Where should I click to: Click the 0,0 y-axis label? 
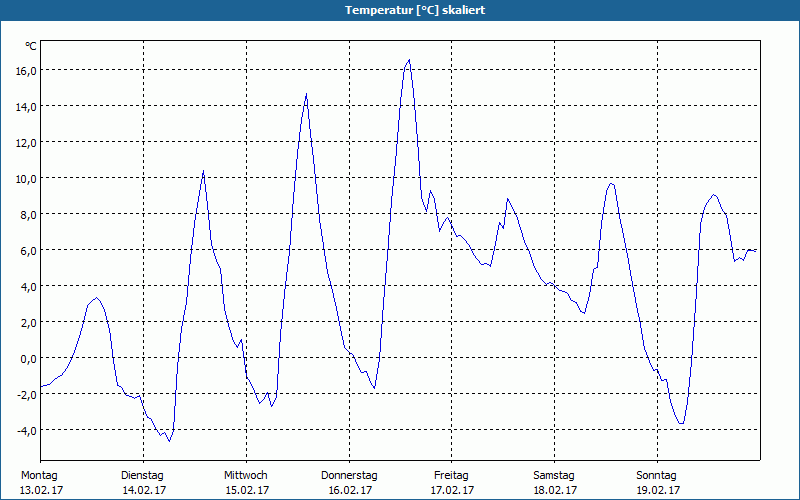click(28, 359)
